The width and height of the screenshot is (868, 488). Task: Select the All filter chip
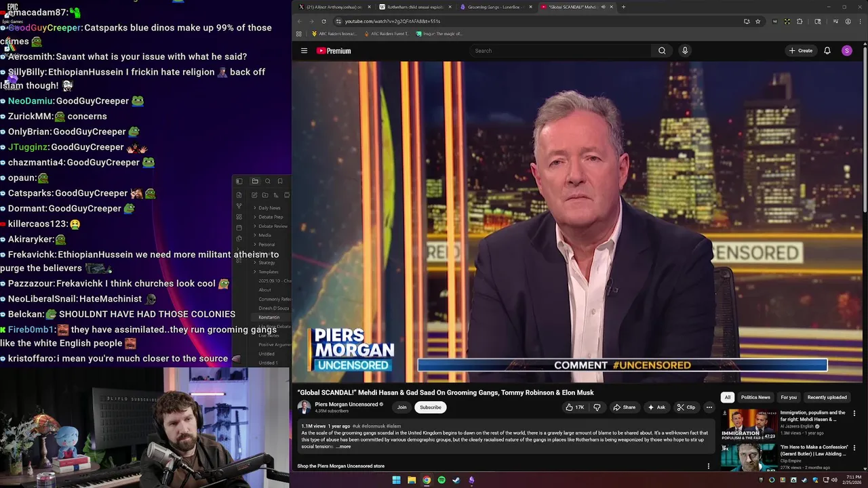tap(728, 397)
